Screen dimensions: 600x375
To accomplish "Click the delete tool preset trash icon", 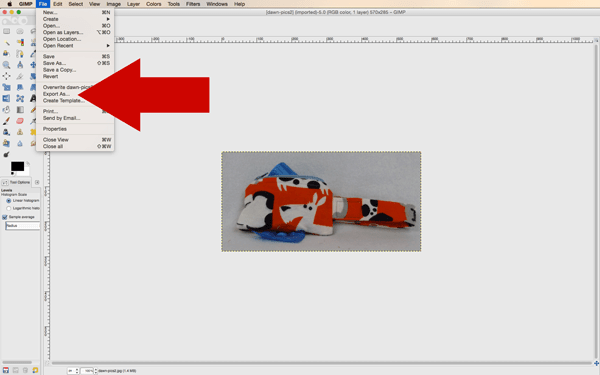I will point(25,370).
